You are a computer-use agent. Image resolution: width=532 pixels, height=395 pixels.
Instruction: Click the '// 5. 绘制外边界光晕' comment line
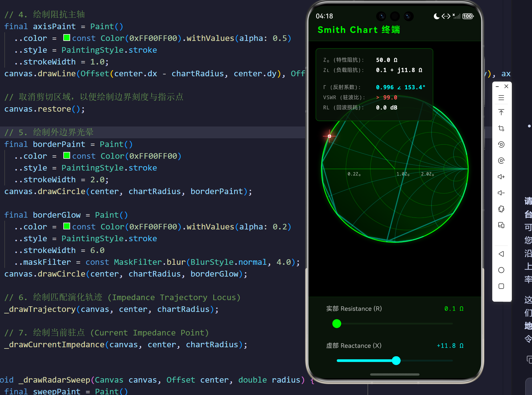[49, 132]
